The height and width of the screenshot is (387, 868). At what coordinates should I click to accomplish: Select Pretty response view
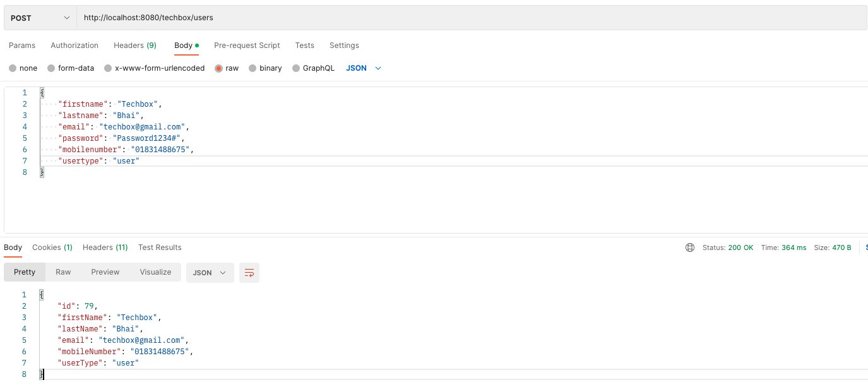pos(25,272)
